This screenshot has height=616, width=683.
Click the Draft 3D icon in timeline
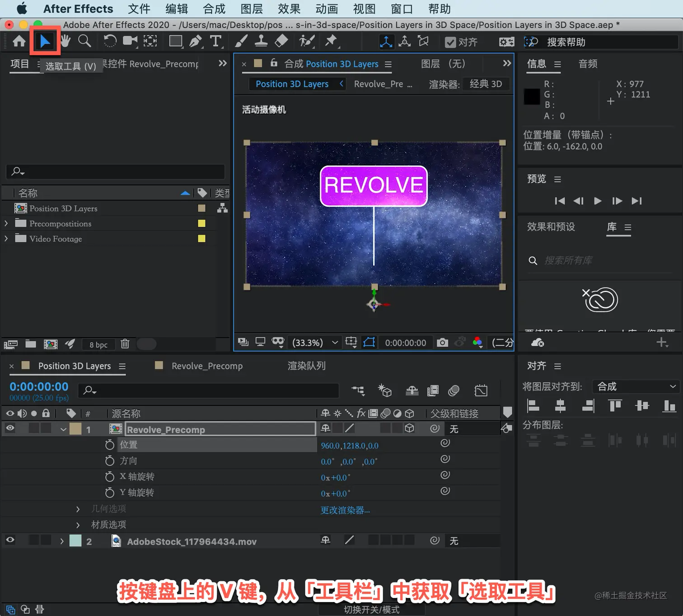385,390
